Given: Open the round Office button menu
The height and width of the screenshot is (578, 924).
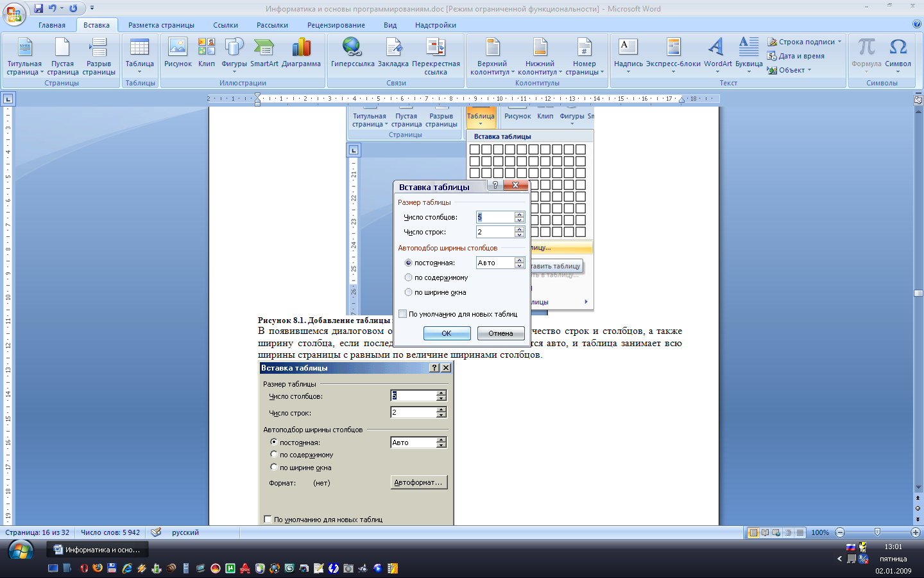Looking at the screenshot, I should click(14, 13).
